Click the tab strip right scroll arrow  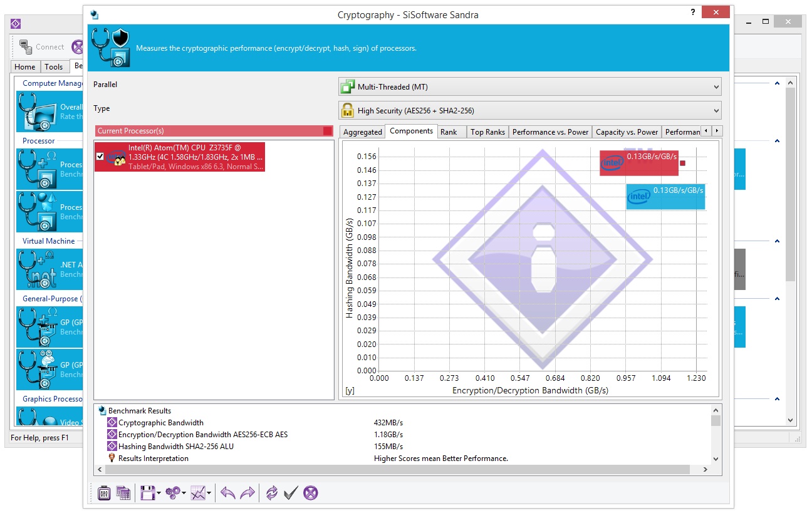tap(717, 131)
